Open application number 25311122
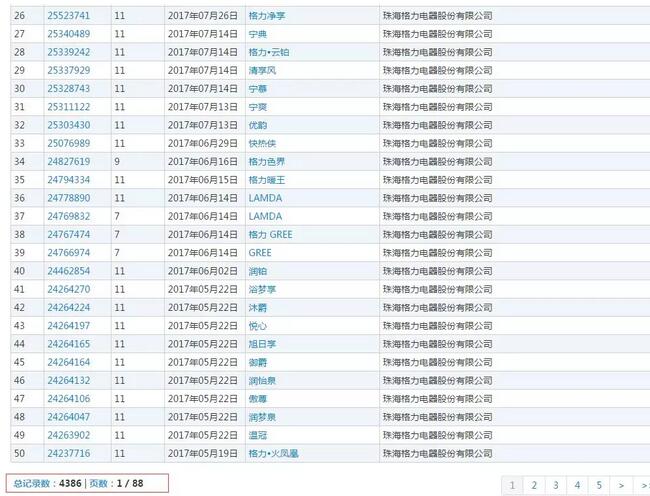This screenshot has width=650, height=496. click(68, 107)
